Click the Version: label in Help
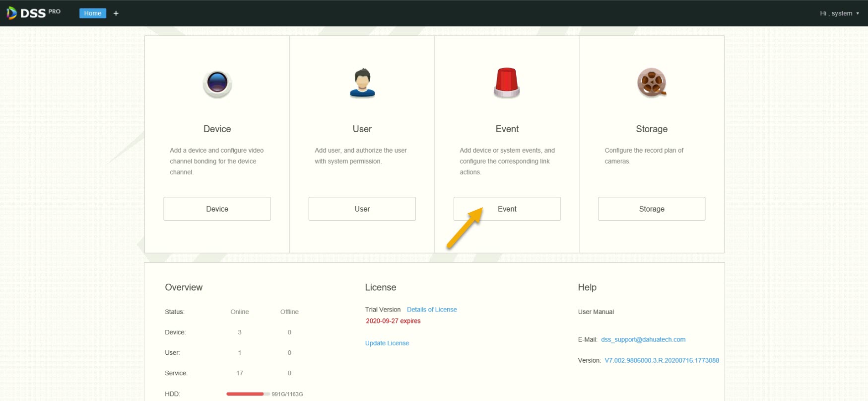The width and height of the screenshot is (868, 401). tap(590, 361)
